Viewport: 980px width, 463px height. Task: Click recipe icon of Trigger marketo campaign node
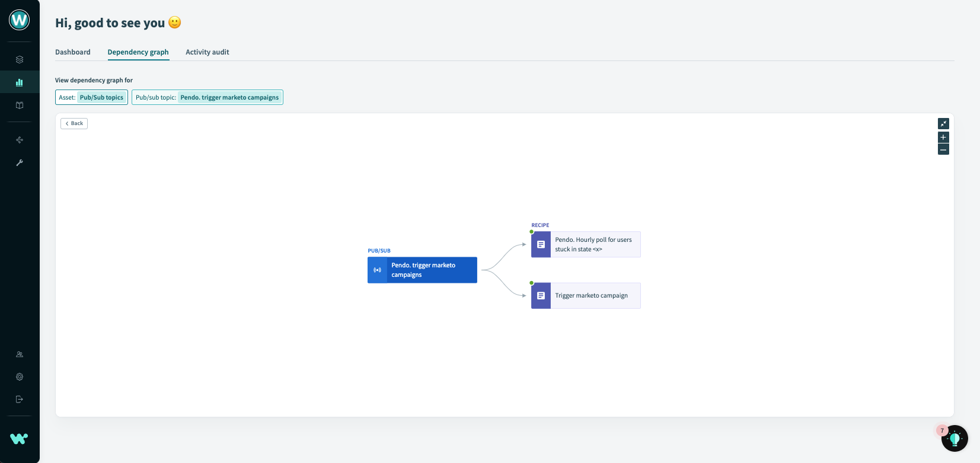541,295
